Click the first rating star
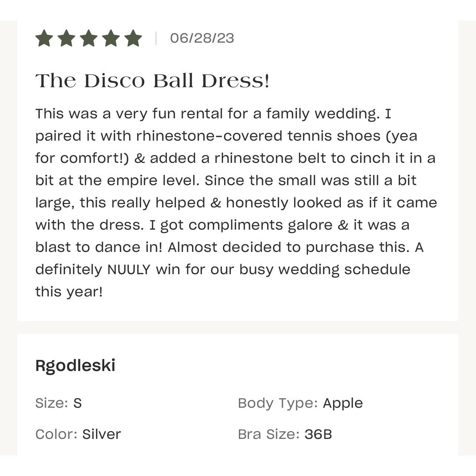The image size is (476, 476). pyautogui.click(x=44, y=39)
